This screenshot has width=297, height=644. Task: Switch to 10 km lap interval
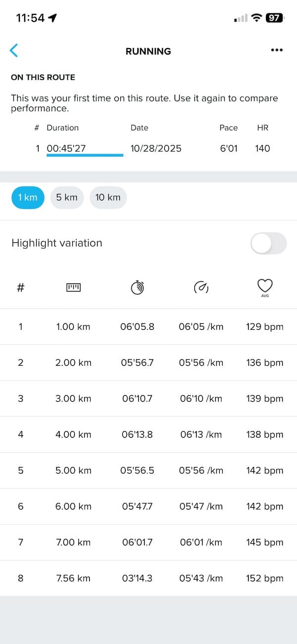(x=108, y=197)
